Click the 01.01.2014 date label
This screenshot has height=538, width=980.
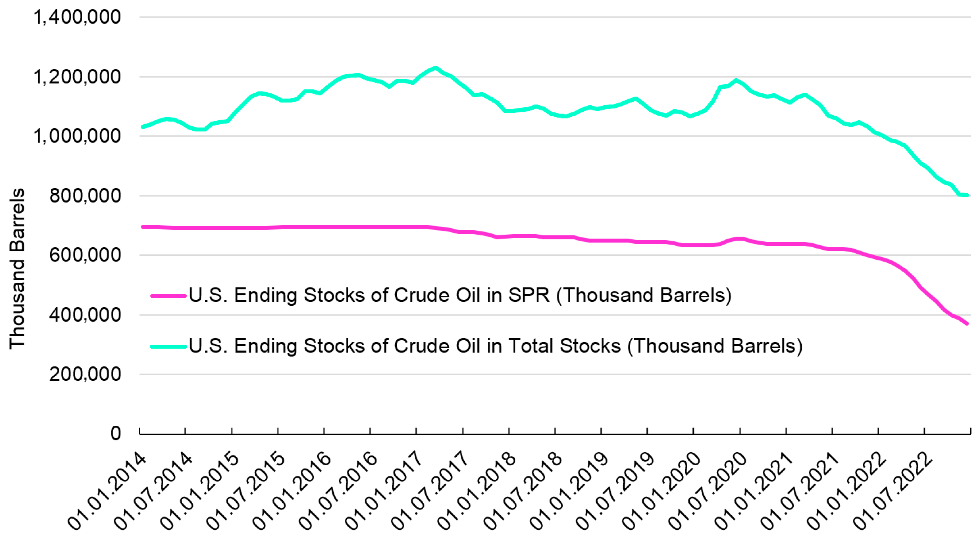(x=107, y=491)
